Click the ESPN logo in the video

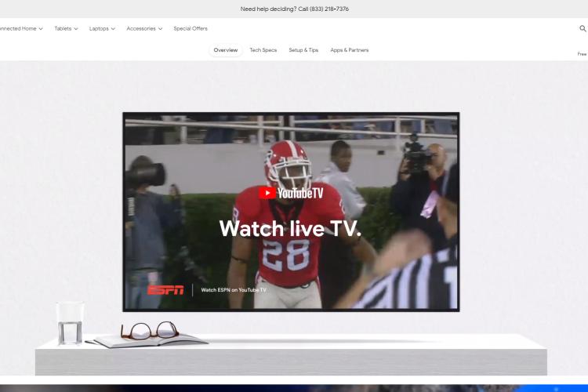click(165, 290)
